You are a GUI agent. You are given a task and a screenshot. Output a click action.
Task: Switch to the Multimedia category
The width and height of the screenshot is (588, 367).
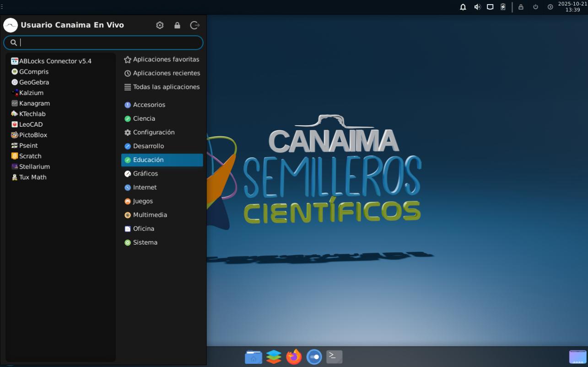pyautogui.click(x=150, y=215)
